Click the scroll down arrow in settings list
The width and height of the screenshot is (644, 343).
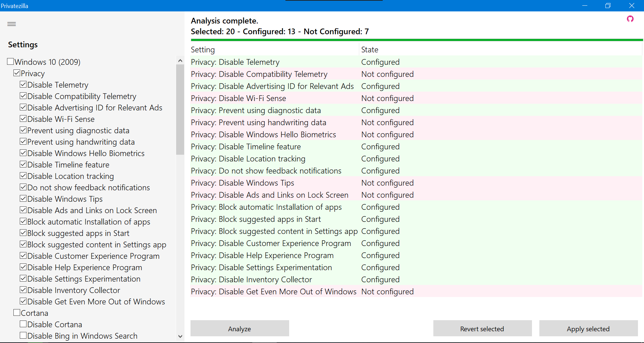click(180, 336)
